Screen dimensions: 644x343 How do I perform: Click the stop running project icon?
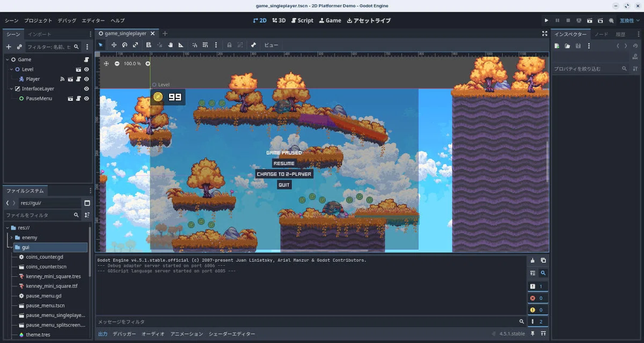point(568,20)
